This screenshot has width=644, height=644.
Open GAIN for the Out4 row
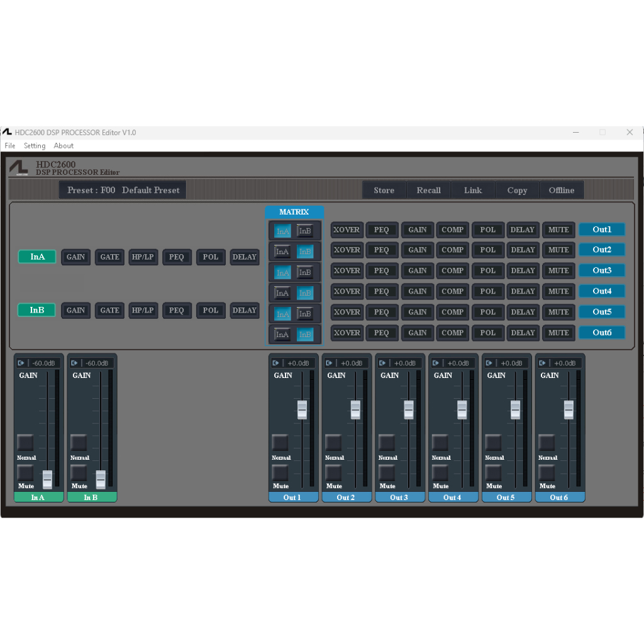[418, 292]
